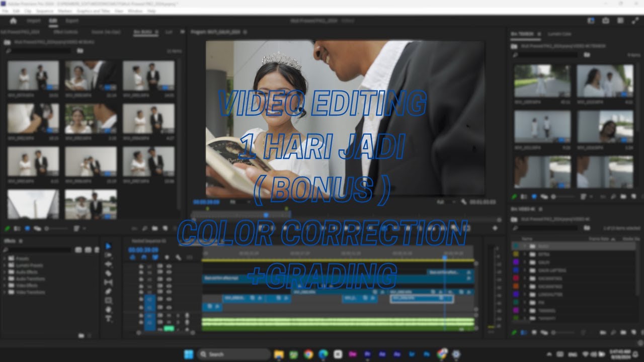Viewport: 644px width, 362px height.
Task: Expand the Audio Effects folder
Action: [x=5, y=272]
